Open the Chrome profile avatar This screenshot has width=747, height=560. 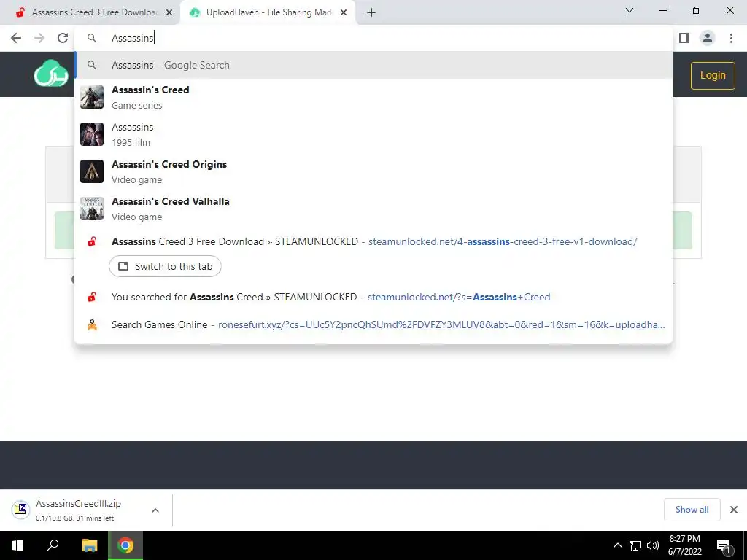[708, 38]
